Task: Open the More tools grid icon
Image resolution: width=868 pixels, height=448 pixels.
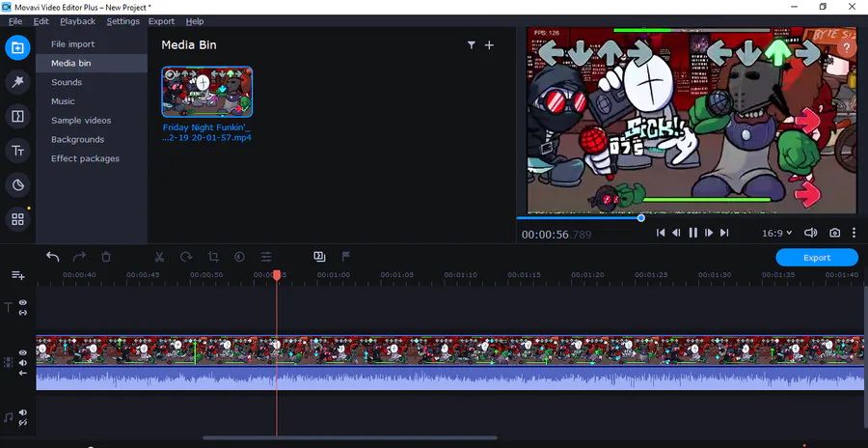Action: click(x=17, y=219)
